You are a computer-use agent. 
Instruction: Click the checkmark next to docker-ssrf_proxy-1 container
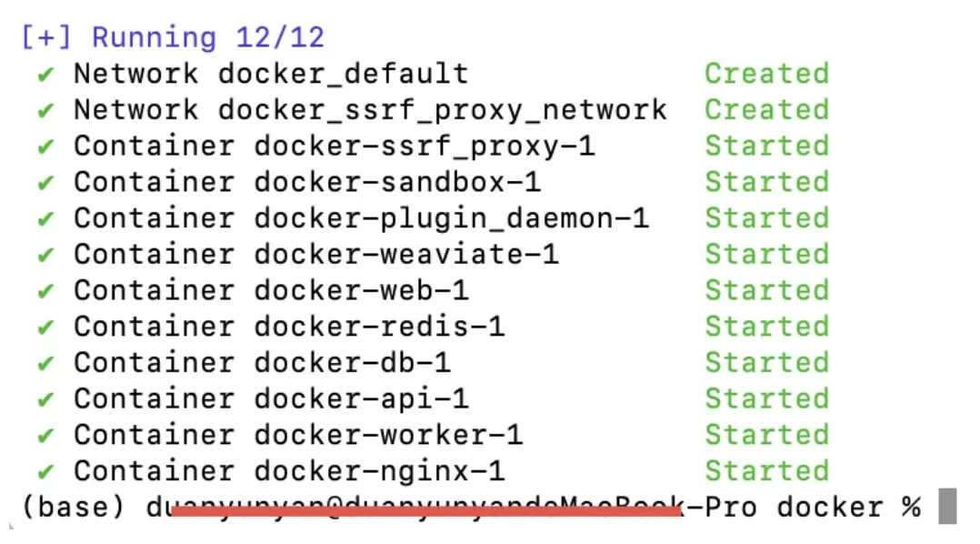click(45, 146)
